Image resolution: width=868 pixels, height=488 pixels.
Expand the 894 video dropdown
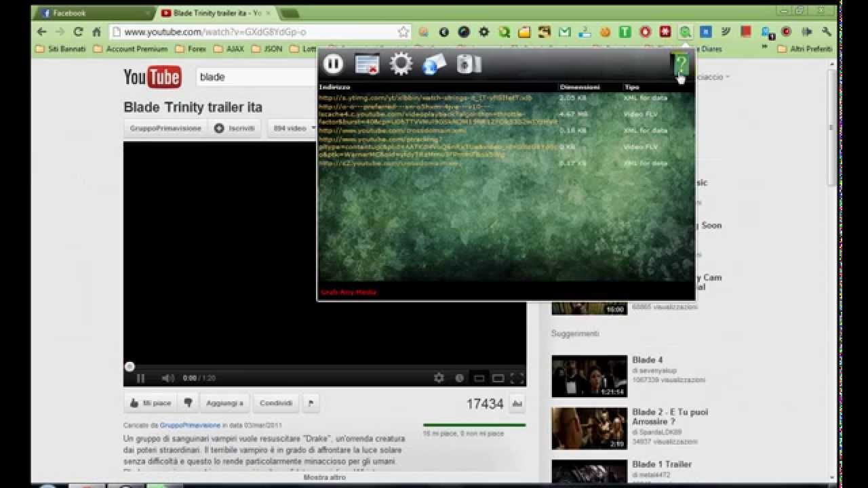(x=292, y=128)
